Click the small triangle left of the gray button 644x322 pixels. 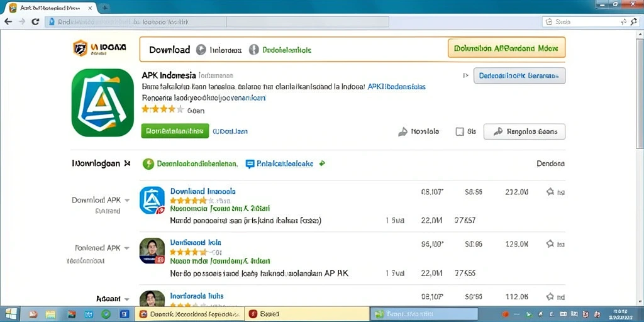click(466, 75)
